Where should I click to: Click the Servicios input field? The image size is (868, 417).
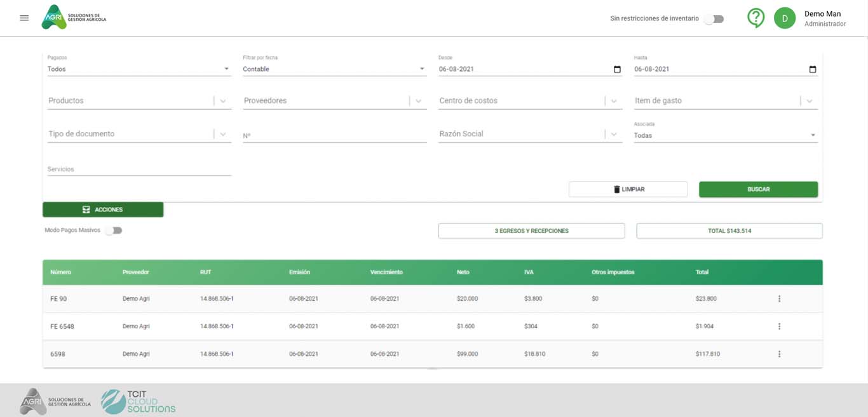pyautogui.click(x=139, y=169)
